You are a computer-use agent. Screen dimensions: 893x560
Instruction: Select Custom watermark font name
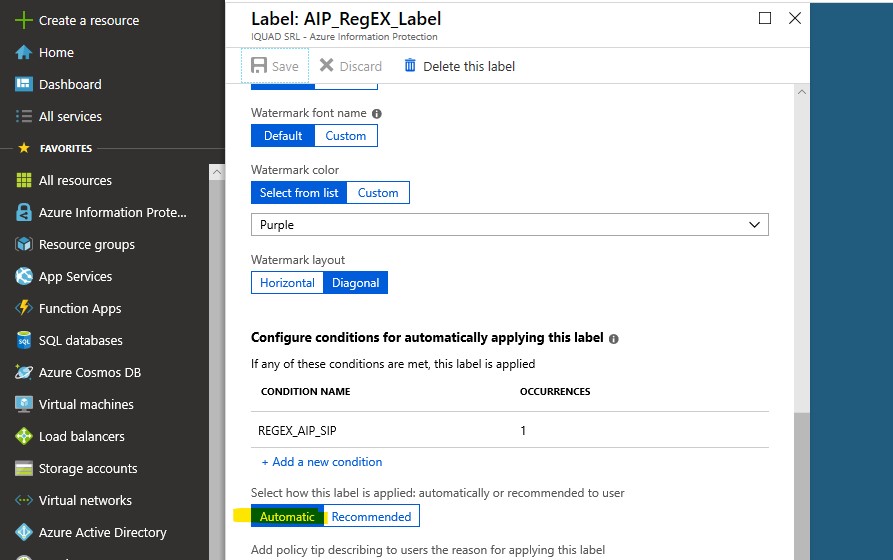[x=346, y=136]
